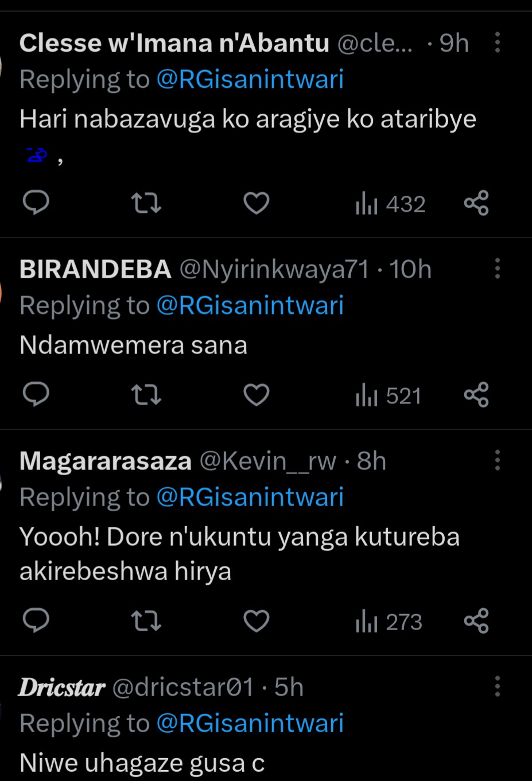The width and height of the screenshot is (532, 781).
Task: Like BIRANDEBA's 'Ndamwemera sana' tweet
Action: tap(256, 395)
